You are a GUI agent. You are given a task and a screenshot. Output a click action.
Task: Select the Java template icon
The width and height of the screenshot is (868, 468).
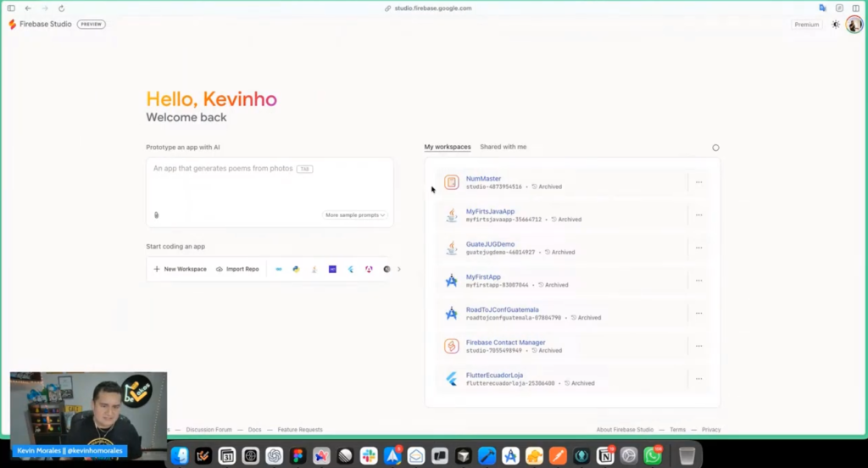coord(314,269)
